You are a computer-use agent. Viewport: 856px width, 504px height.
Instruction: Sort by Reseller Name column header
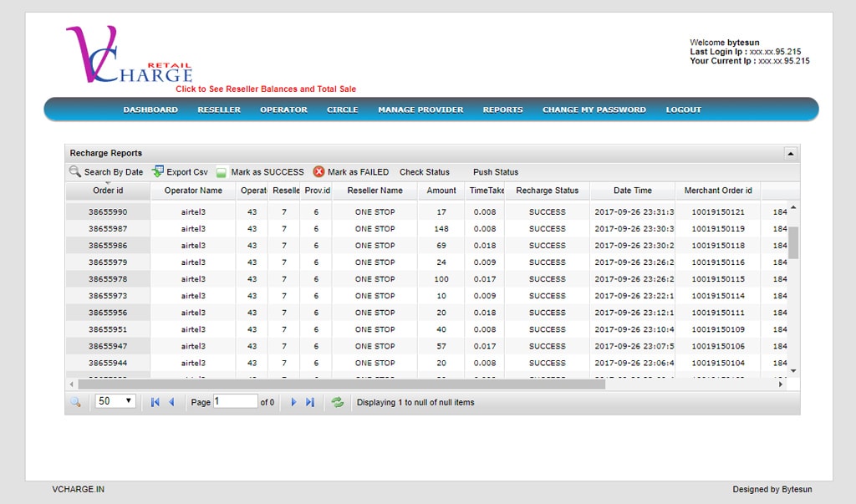click(375, 191)
